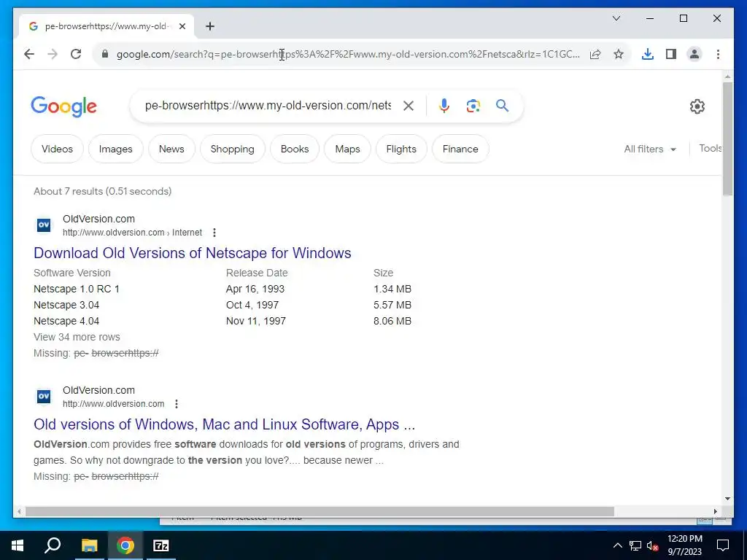
Task: Click the 8.06 MB size value
Action: click(392, 321)
